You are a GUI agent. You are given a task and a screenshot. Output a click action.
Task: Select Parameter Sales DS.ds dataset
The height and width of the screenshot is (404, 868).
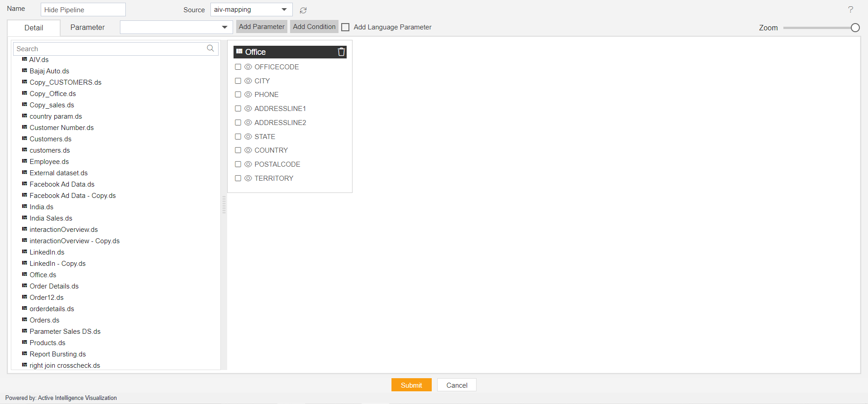[x=65, y=331]
